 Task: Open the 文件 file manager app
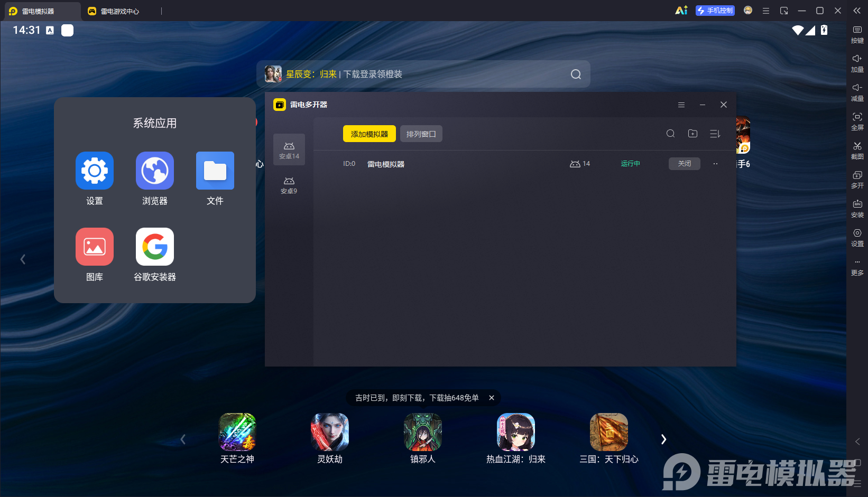215,179
